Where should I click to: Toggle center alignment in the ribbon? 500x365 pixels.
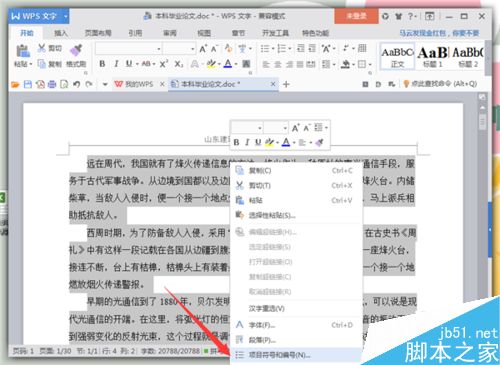pos(278,64)
